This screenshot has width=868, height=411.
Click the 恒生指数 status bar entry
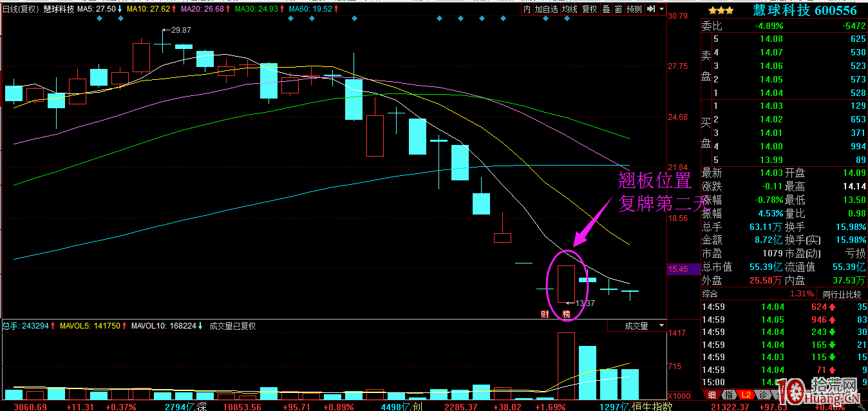(652, 406)
